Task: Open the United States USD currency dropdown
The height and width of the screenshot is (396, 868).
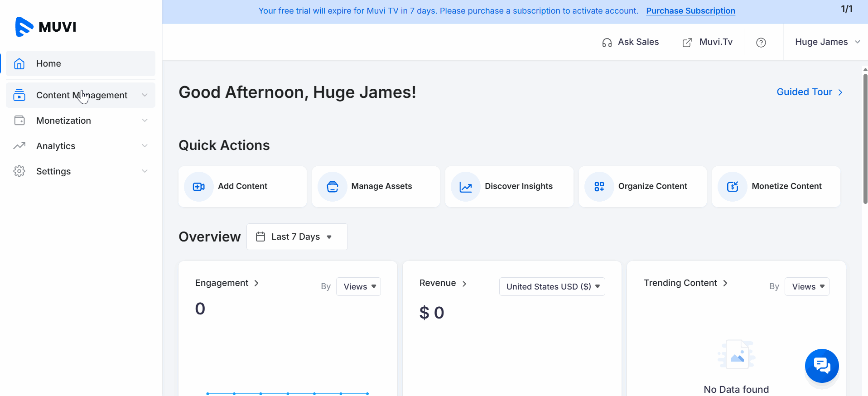Action: [552, 286]
